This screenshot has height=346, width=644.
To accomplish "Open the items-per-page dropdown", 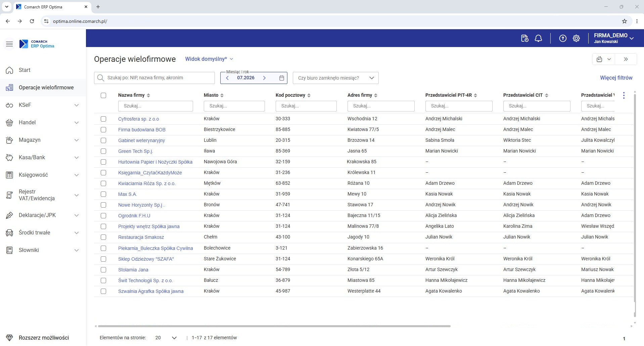I will coord(166,338).
